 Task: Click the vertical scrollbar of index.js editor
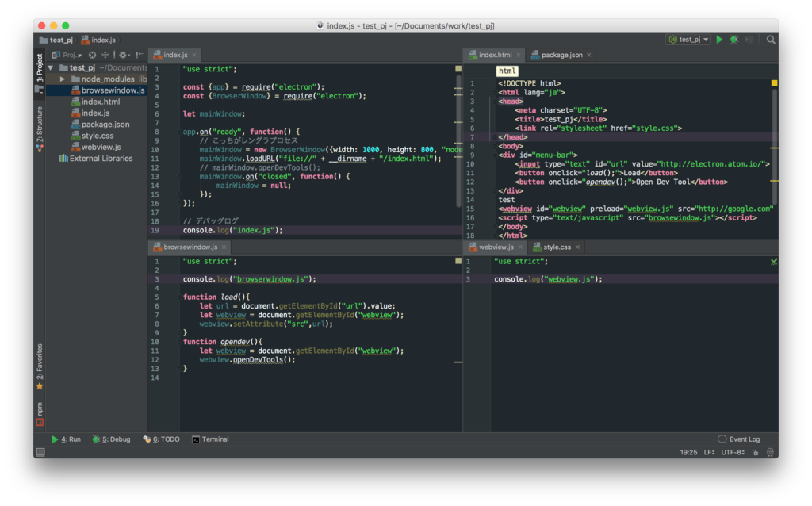click(x=458, y=140)
